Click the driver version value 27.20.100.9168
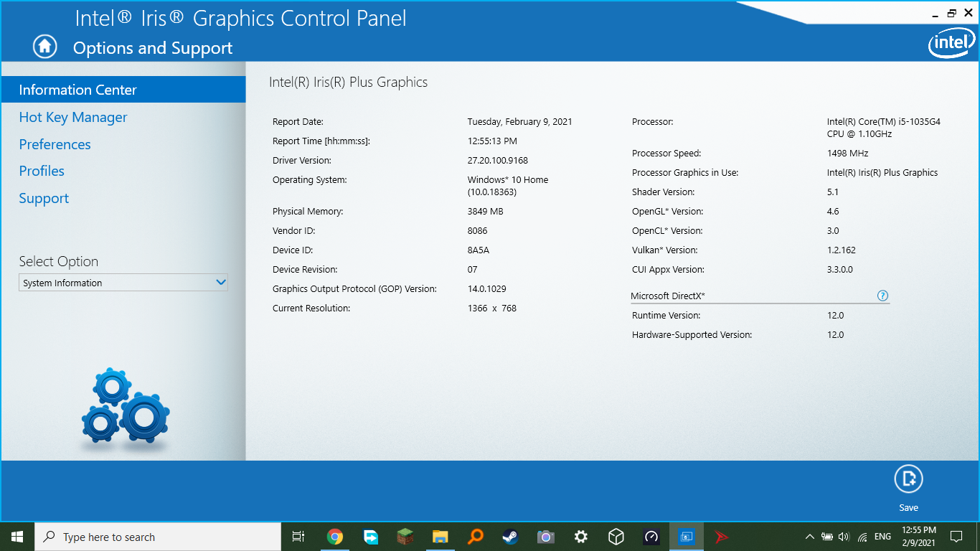980x551 pixels. [x=498, y=161]
